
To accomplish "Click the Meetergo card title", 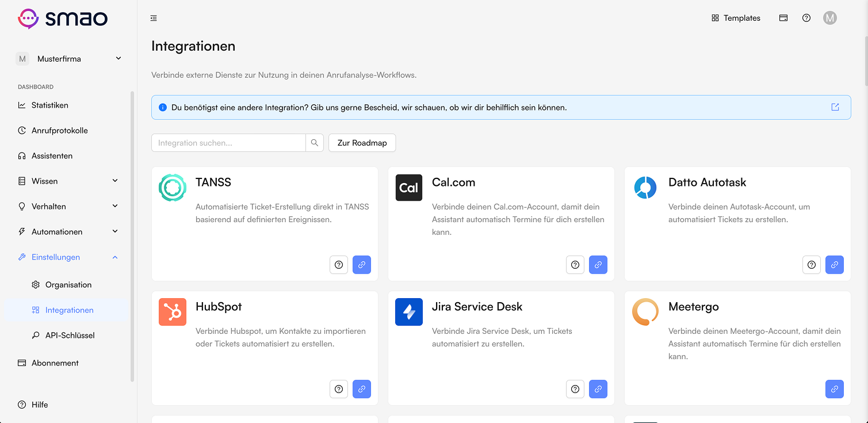I will point(694,307).
